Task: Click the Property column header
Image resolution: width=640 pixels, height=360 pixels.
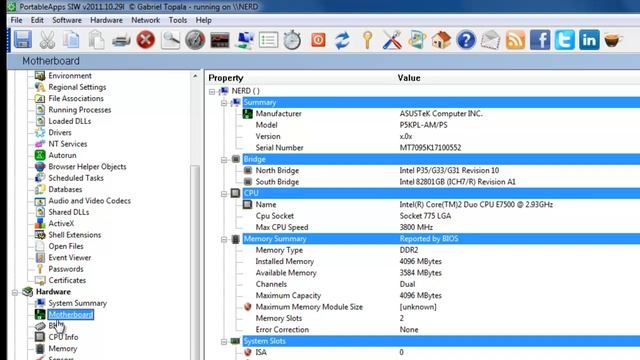Action: pyautogui.click(x=226, y=78)
